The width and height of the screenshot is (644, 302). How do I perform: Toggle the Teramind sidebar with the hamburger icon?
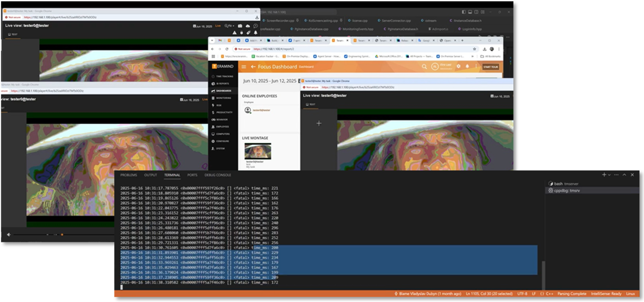(244, 67)
